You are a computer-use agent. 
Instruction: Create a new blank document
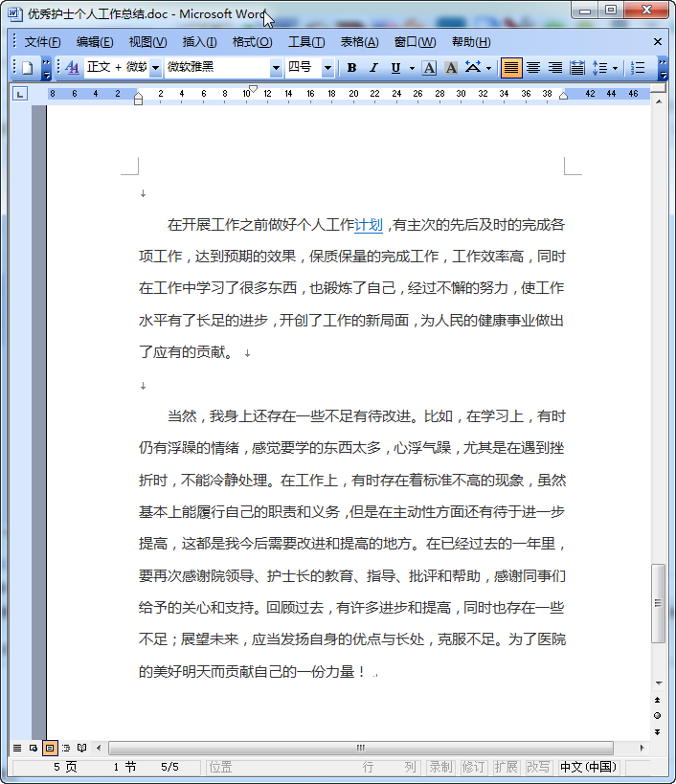click(x=28, y=68)
